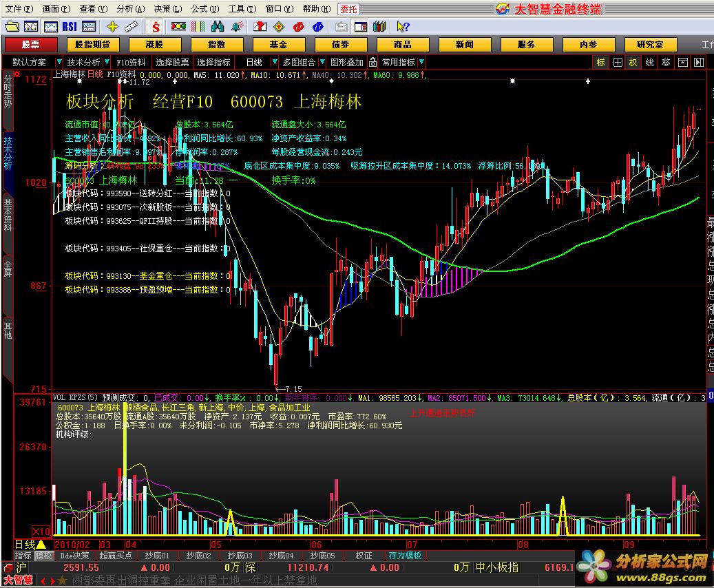
Task: Open the 帮助 menu
Action: click(317, 9)
